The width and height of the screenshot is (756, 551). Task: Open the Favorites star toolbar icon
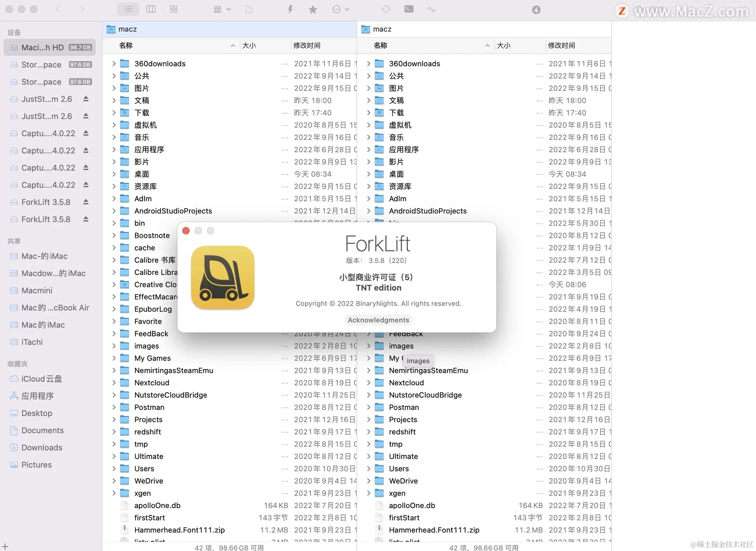(313, 9)
